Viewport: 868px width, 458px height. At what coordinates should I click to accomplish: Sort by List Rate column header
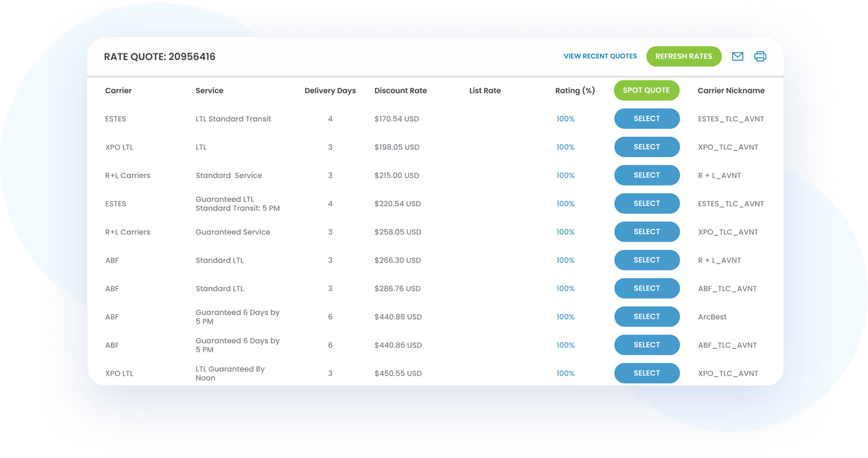coord(485,91)
